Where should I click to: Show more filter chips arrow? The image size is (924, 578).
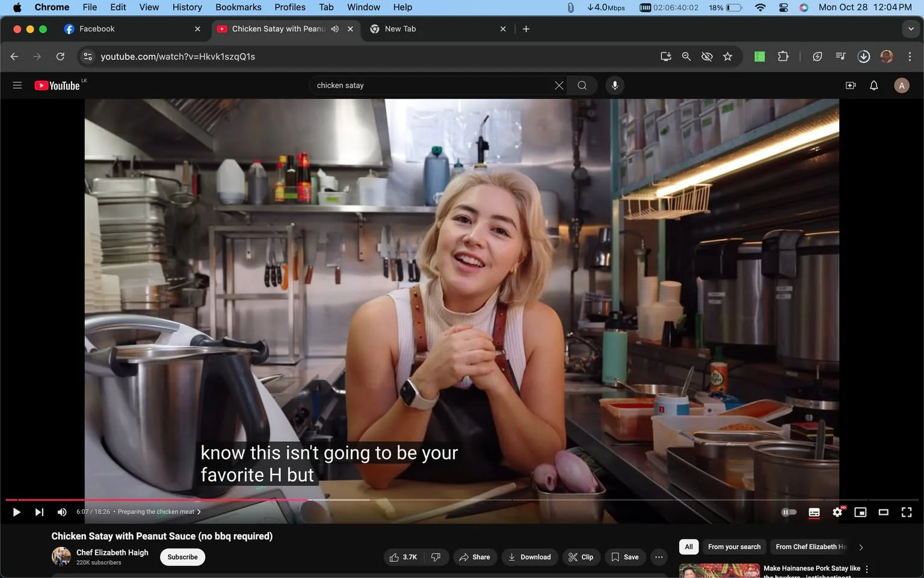pos(861,547)
